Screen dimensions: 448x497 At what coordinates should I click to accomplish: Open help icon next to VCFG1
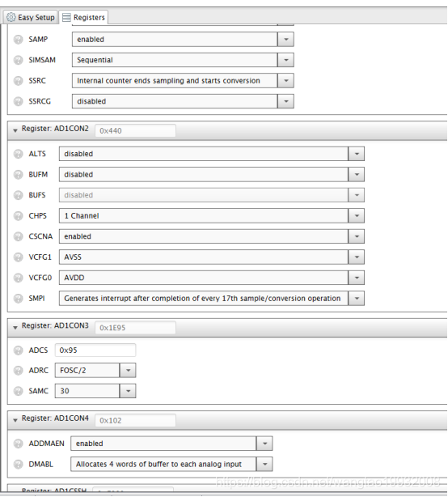tap(18, 257)
